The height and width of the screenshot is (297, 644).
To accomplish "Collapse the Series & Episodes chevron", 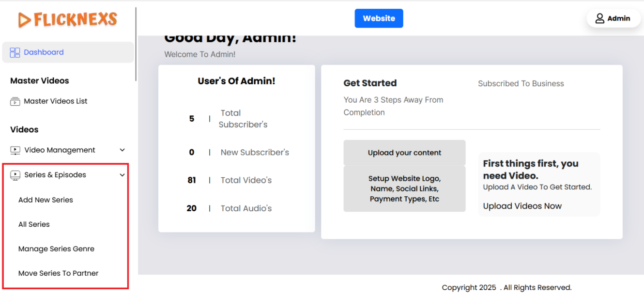I will click(123, 175).
